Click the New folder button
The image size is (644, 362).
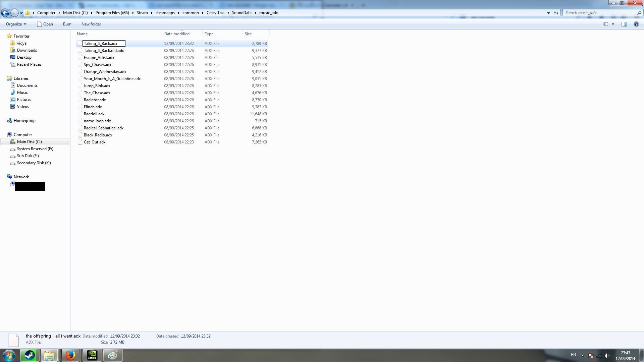(91, 24)
